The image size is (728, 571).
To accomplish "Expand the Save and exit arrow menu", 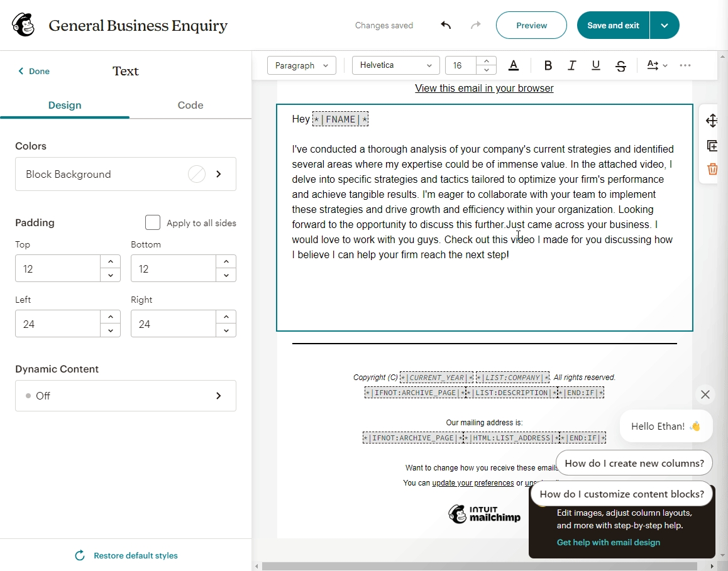I will point(665,25).
